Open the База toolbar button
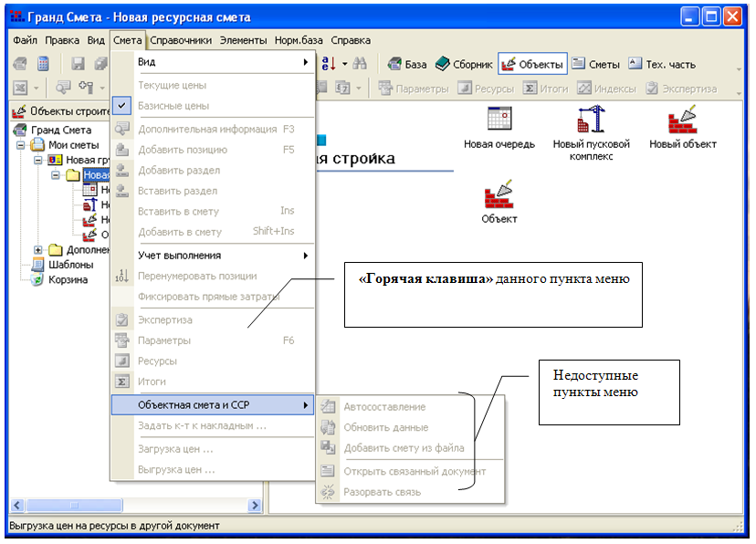The height and width of the screenshot is (544, 756). point(407,64)
